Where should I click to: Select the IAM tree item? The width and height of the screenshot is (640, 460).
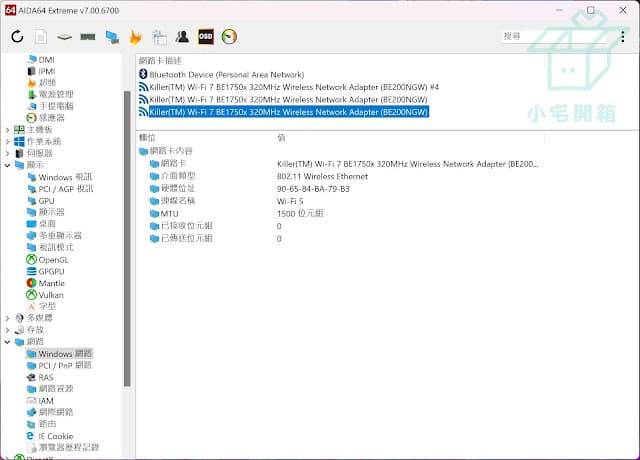(40, 401)
